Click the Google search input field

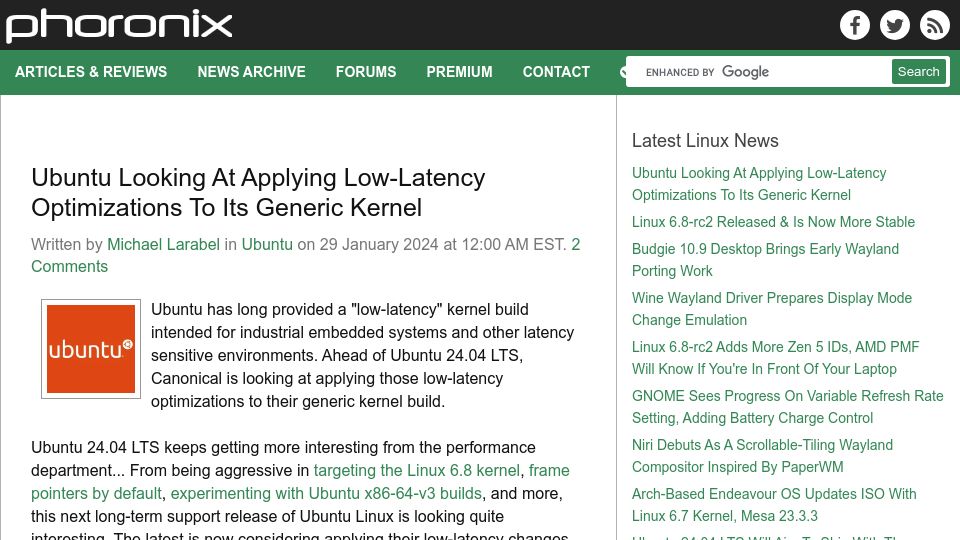(x=759, y=72)
